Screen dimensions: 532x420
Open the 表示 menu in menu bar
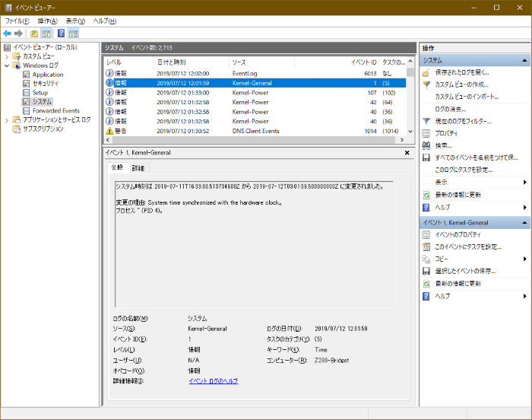[75, 21]
